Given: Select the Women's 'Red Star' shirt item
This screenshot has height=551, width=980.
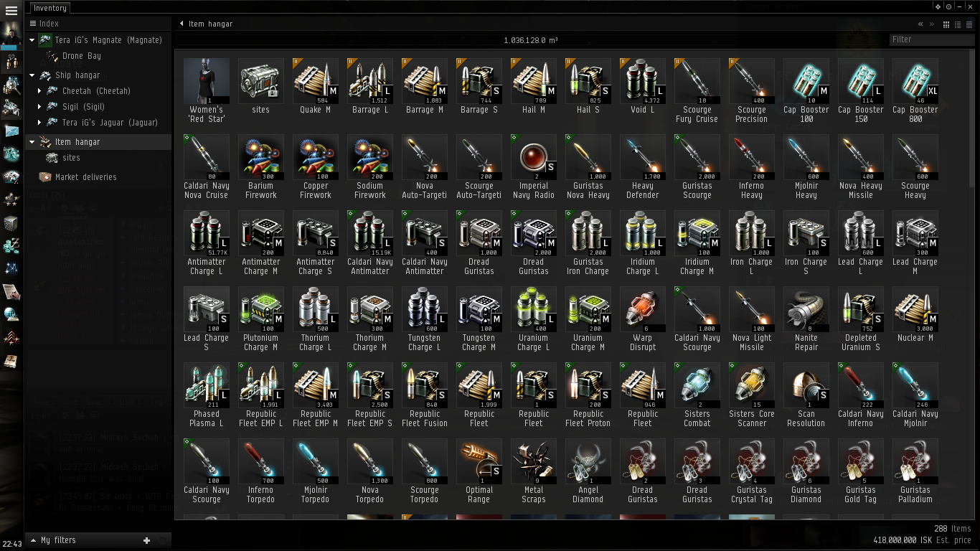Looking at the screenshot, I should [207, 90].
